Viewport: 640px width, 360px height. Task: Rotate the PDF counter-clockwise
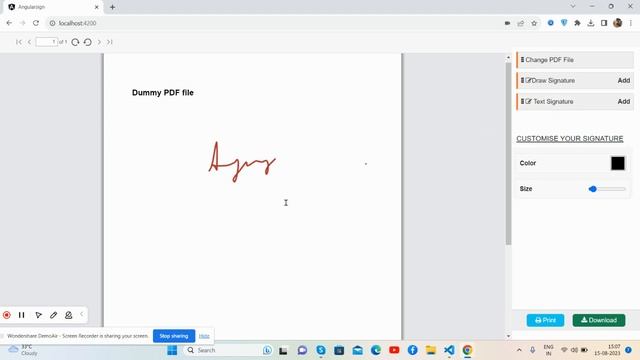coord(87,42)
